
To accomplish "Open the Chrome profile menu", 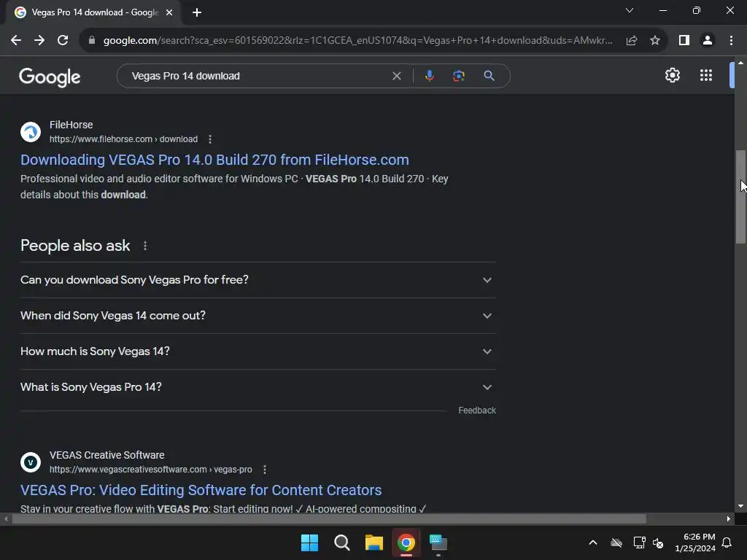I will [x=708, y=41].
